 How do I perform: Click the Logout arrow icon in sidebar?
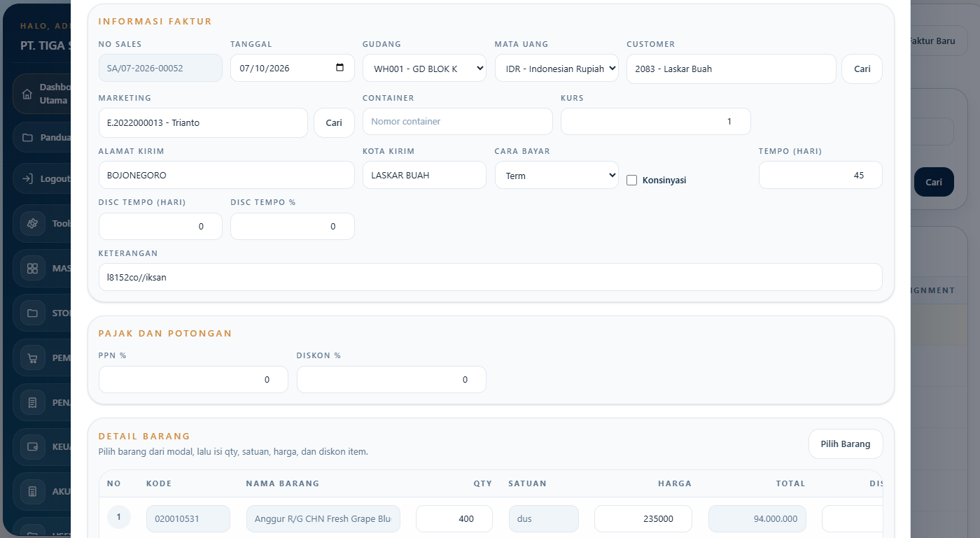tap(27, 178)
